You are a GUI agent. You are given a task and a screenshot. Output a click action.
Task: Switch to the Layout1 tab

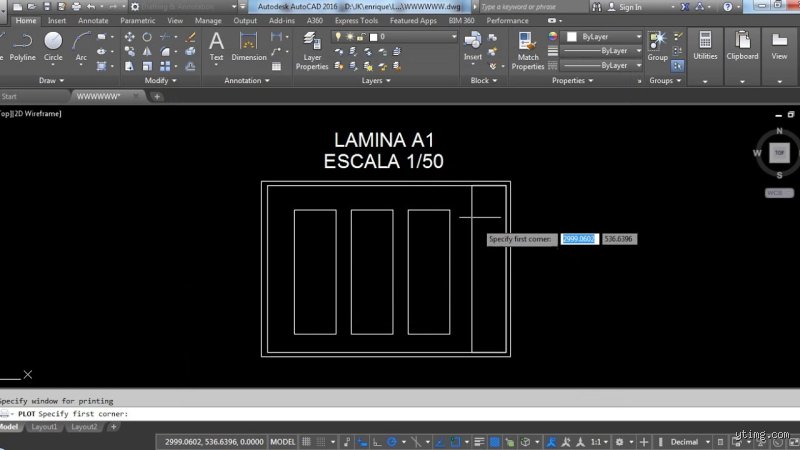click(44, 427)
